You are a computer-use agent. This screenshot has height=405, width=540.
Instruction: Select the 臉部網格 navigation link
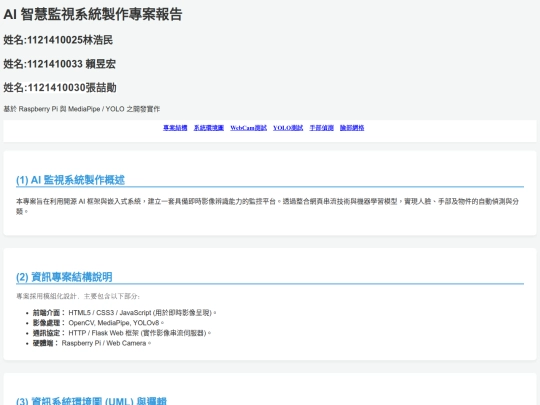[x=352, y=128]
